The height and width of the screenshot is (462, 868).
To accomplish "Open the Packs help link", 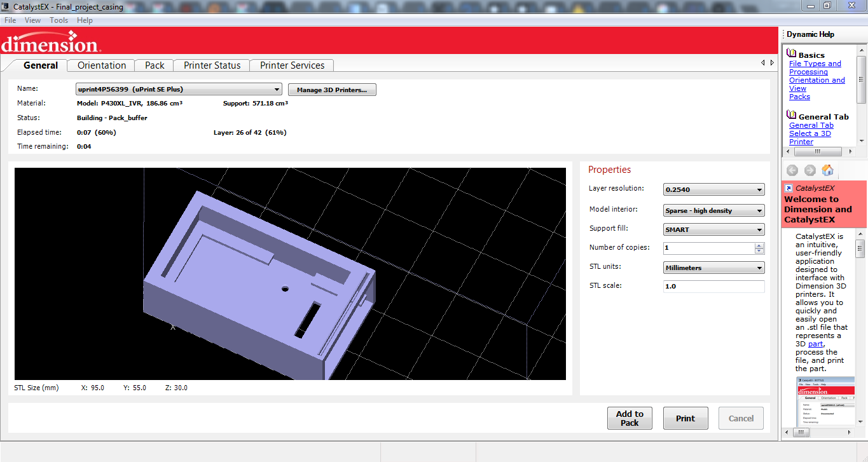I will (x=799, y=97).
